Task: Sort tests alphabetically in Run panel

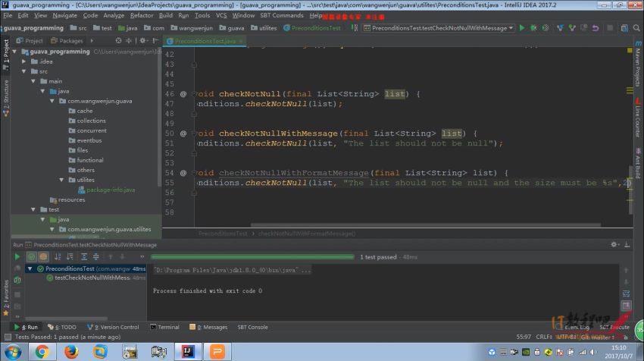Action: 58,256
